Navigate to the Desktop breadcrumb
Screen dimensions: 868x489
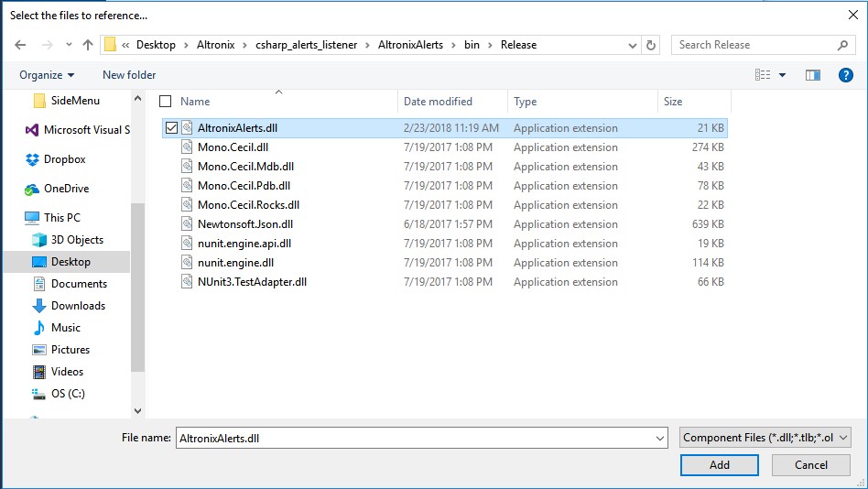click(156, 45)
